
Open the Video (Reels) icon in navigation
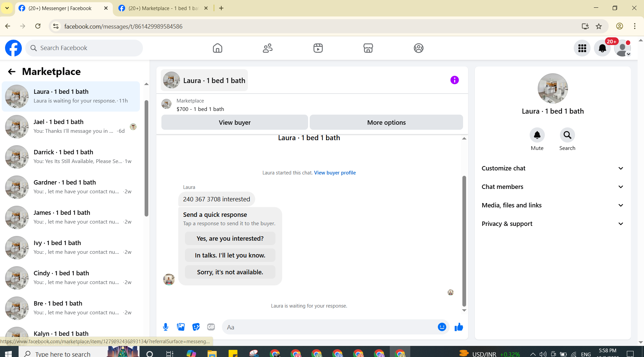click(x=318, y=48)
